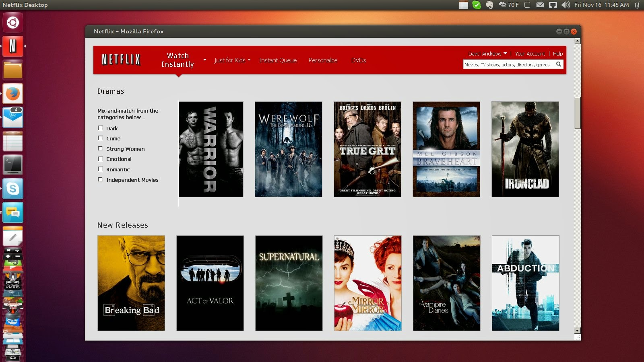
Task: Open the Terminal from the launcher
Action: pyautogui.click(x=13, y=165)
